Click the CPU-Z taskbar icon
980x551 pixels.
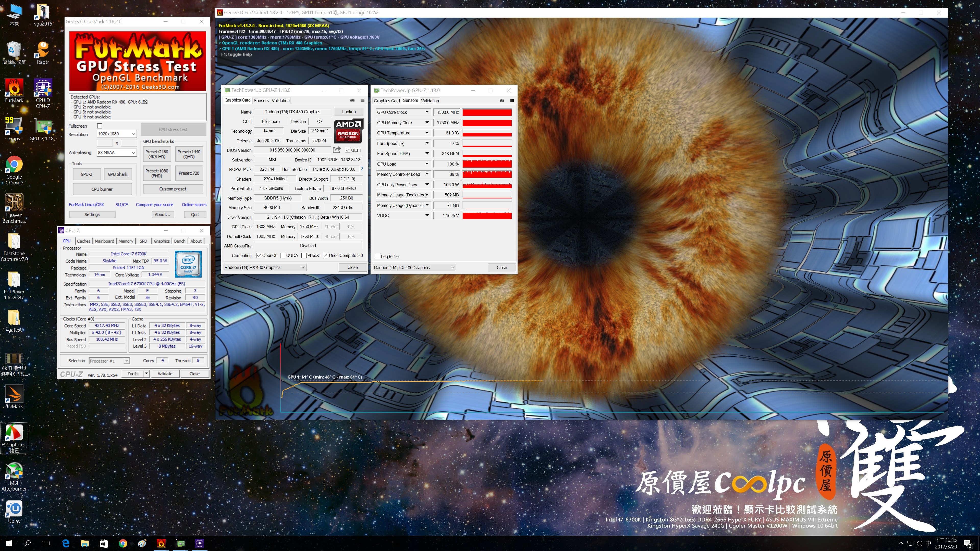click(199, 543)
